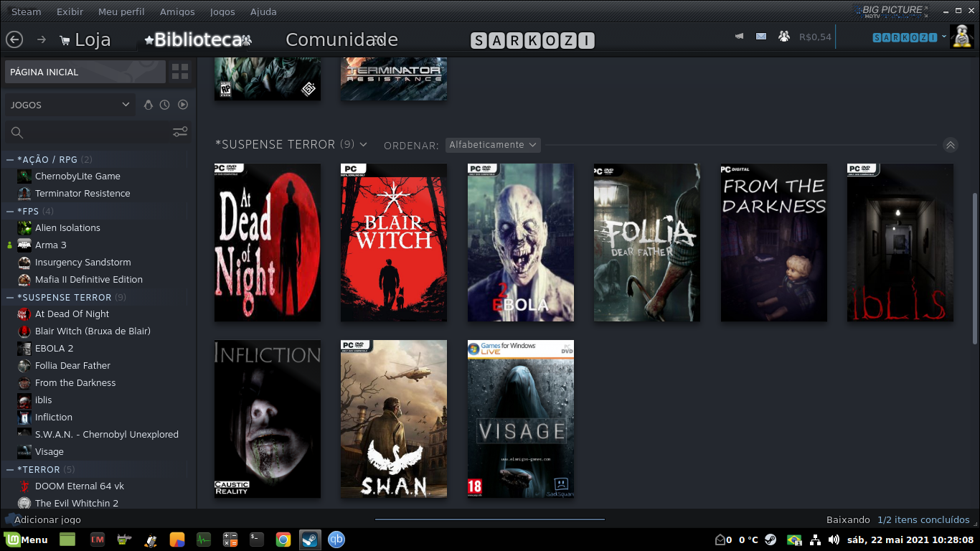Click the library search field
This screenshot has height=551, width=980.
pyautogui.click(x=86, y=132)
